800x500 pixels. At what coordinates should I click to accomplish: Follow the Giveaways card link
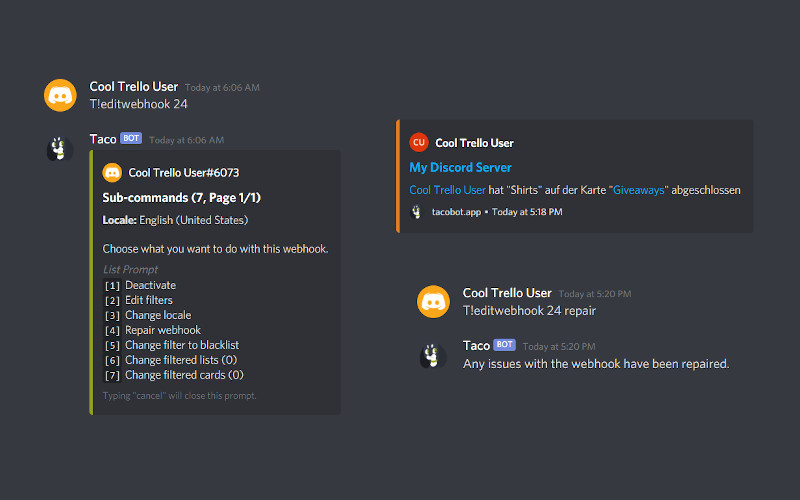(639, 189)
